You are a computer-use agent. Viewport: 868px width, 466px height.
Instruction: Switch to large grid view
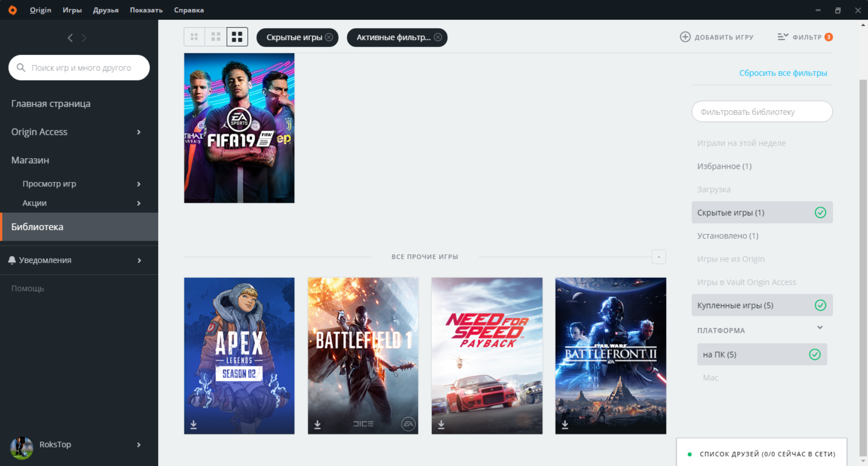[x=237, y=37]
